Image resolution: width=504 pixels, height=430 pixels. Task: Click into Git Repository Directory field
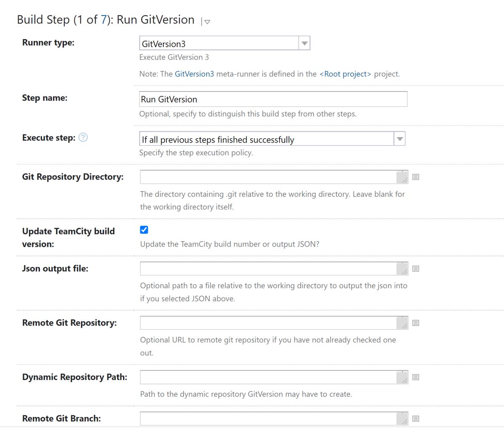274,177
